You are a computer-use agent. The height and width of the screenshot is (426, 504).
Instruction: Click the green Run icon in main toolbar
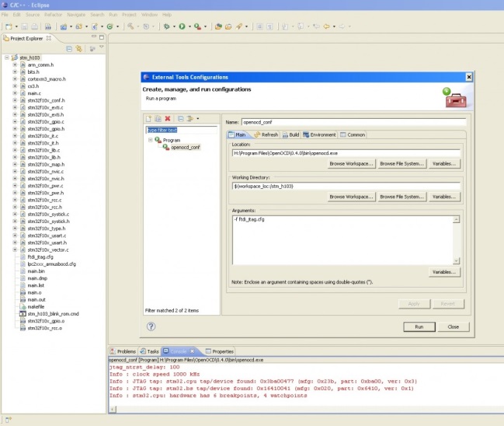(x=182, y=26)
